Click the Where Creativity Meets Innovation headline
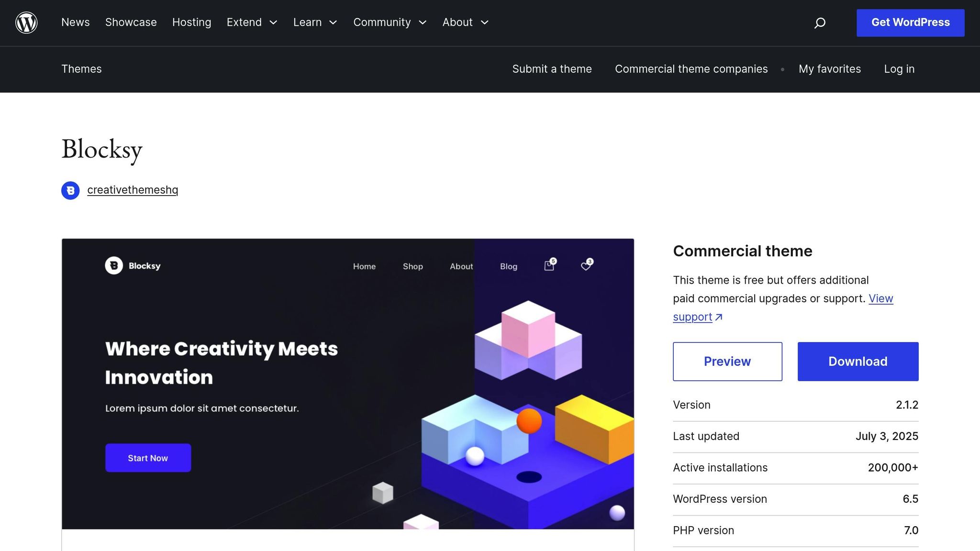 click(222, 363)
